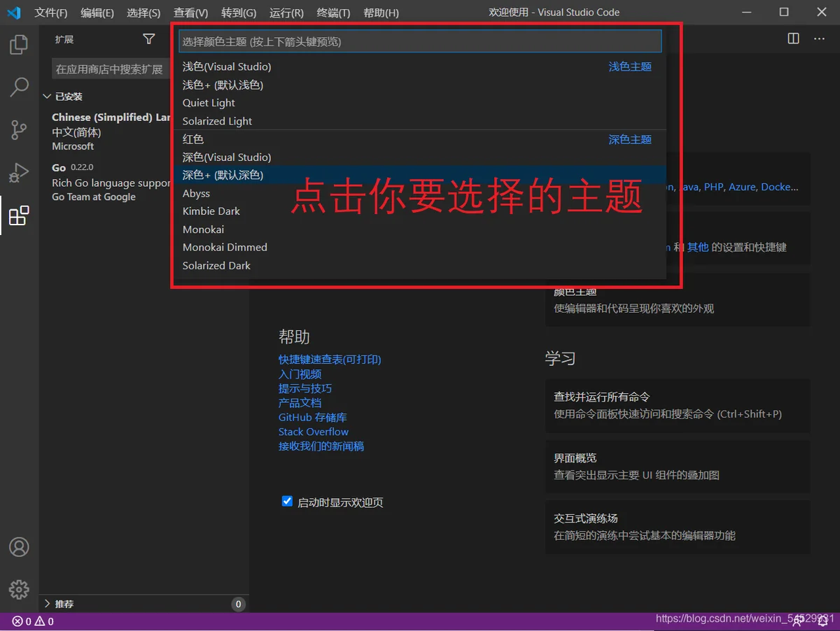The height and width of the screenshot is (631, 840).
Task: Open the 选择(S) menu
Action: (x=143, y=13)
